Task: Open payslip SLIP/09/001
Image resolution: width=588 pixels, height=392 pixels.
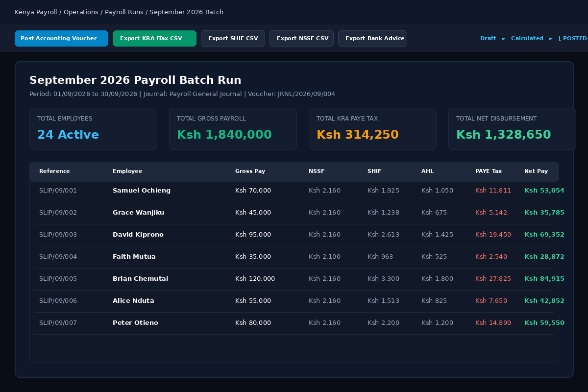Action: tap(58, 191)
